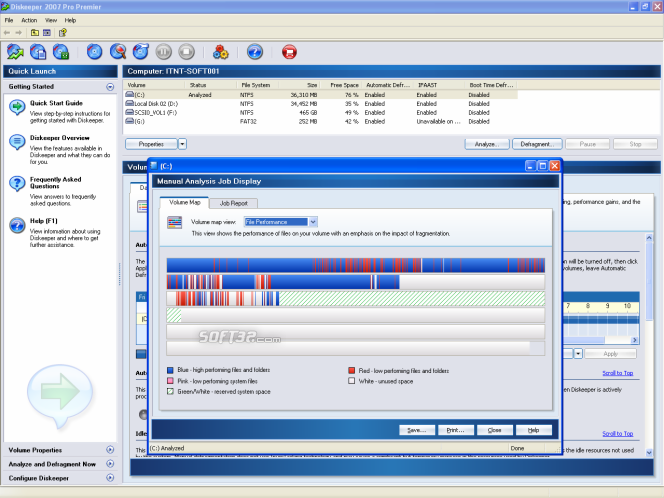The height and width of the screenshot is (498, 664).
Task: Open the Help menu
Action: click(70, 20)
